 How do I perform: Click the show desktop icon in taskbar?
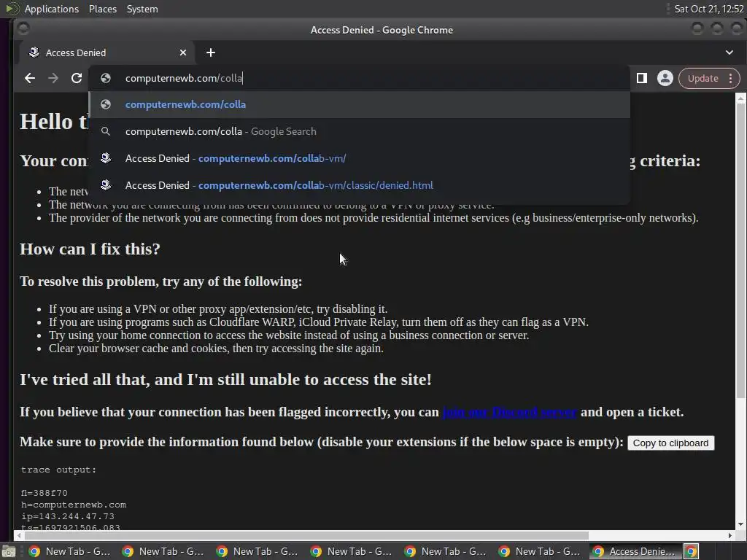click(8, 551)
